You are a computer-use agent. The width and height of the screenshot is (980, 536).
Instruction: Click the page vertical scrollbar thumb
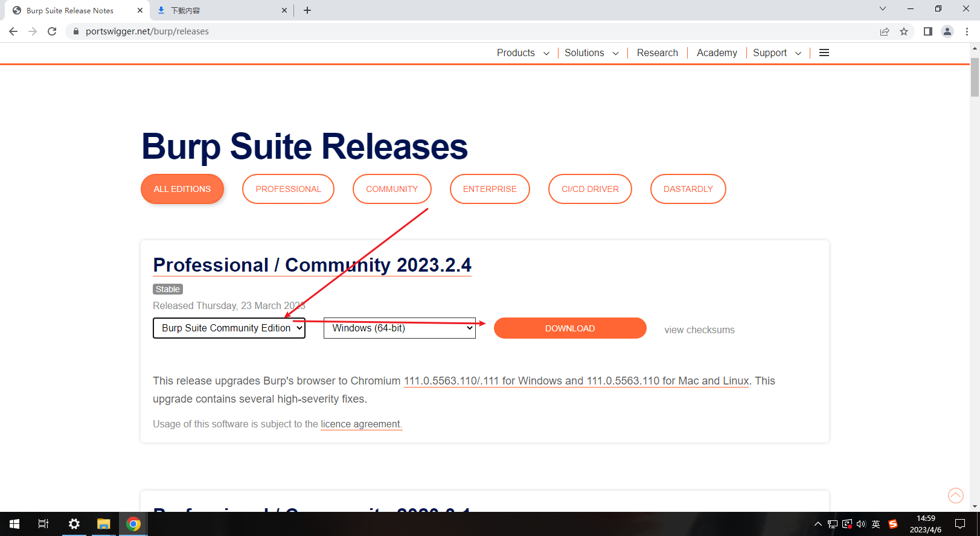[975, 77]
